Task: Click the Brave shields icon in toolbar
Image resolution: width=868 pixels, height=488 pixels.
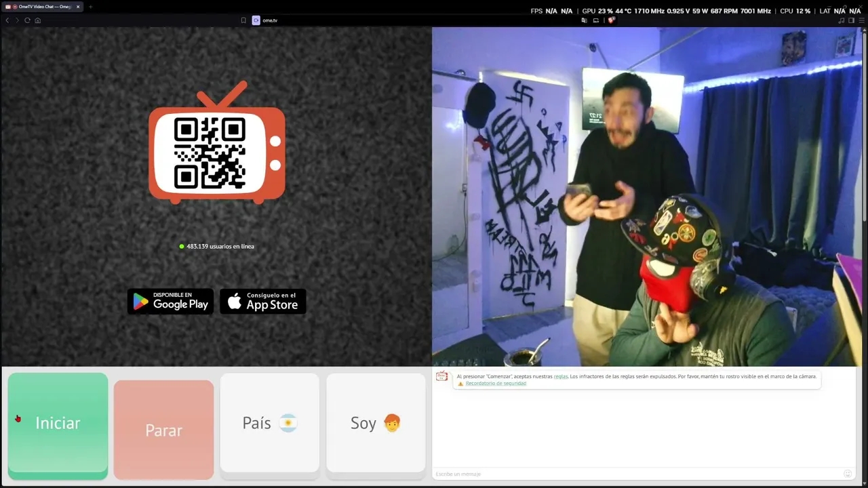Action: (611, 20)
